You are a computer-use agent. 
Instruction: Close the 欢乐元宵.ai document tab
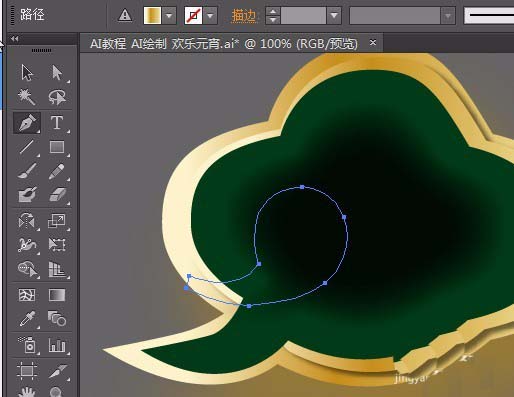coord(373,43)
